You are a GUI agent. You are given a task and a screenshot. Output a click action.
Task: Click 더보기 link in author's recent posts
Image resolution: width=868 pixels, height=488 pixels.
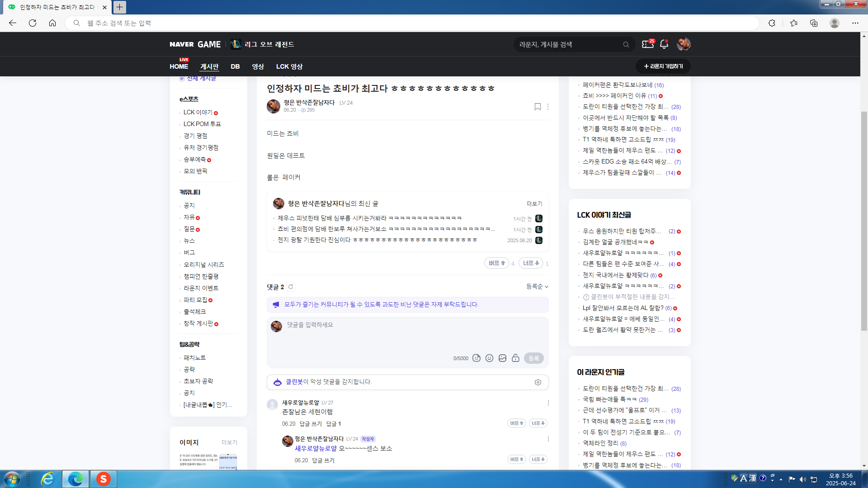534,204
